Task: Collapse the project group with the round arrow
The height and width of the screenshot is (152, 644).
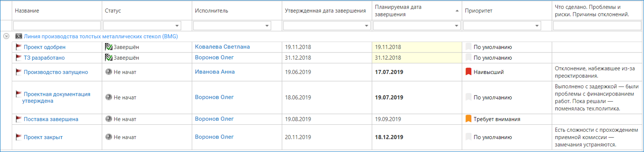Action: (x=6, y=36)
